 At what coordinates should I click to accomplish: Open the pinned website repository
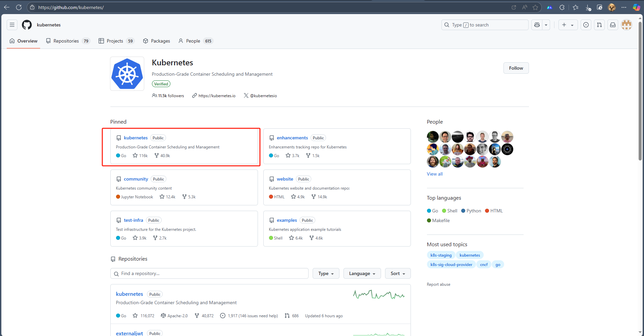[285, 179]
